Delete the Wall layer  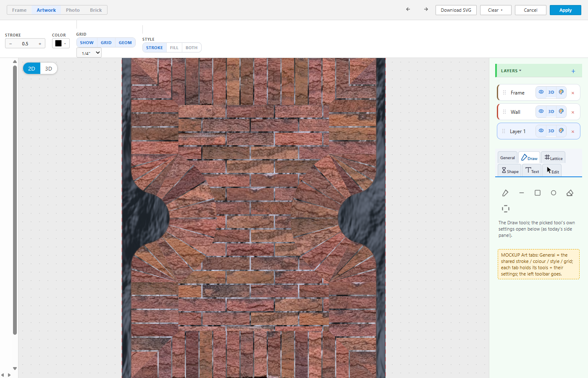pyautogui.click(x=572, y=112)
